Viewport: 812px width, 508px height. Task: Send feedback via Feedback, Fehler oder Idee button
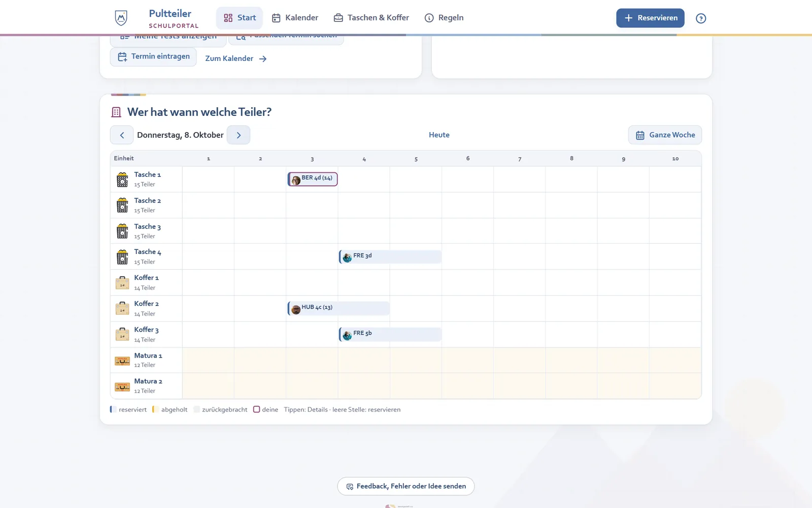[x=406, y=486]
